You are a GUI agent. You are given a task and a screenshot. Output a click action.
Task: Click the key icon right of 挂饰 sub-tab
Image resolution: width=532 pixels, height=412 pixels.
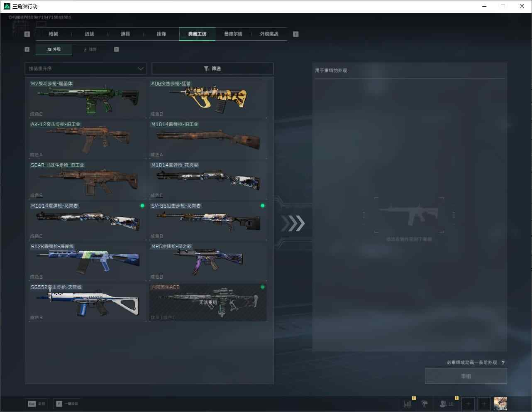coord(117,49)
